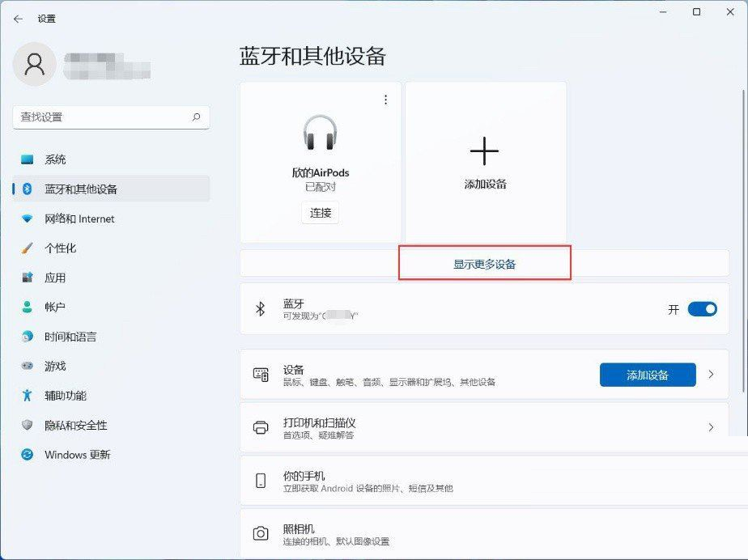Click the apps icon next to 应用
The height and width of the screenshot is (560, 748).
28,277
